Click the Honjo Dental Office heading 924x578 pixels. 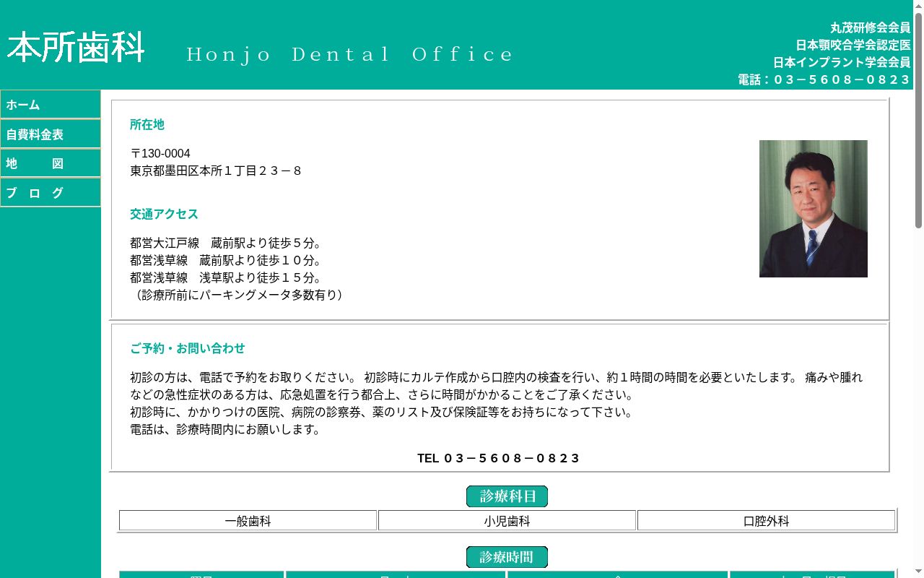click(x=350, y=54)
